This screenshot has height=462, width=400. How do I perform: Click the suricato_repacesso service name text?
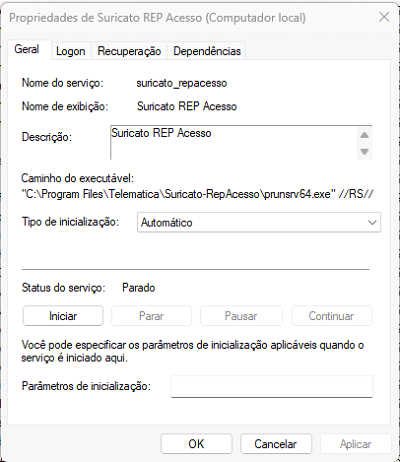pyautogui.click(x=182, y=83)
